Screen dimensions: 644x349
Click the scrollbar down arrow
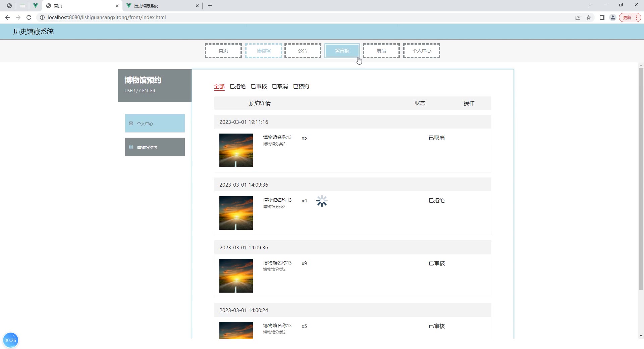pyautogui.click(x=641, y=336)
